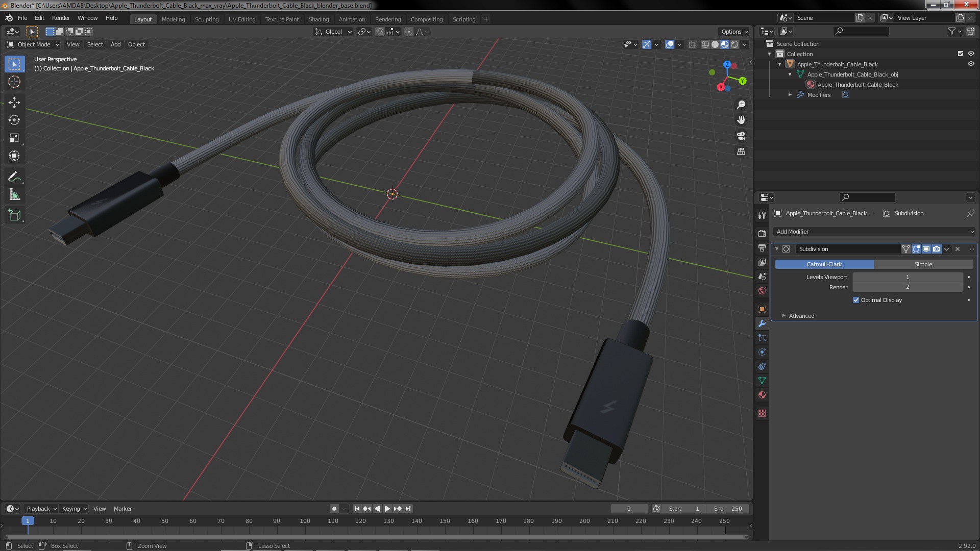Toggle Subdivision modifier render display

tap(937, 249)
